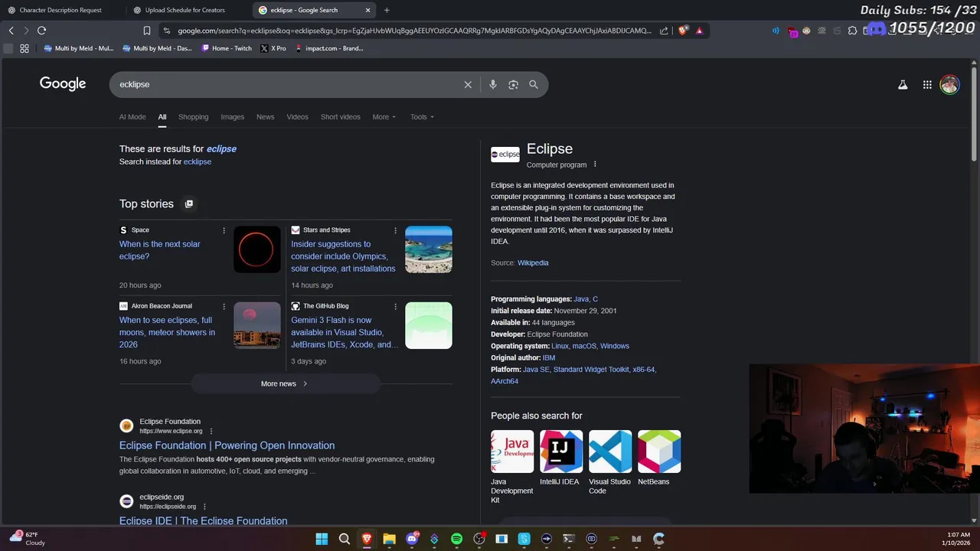Open Windows taskbar search

345,539
